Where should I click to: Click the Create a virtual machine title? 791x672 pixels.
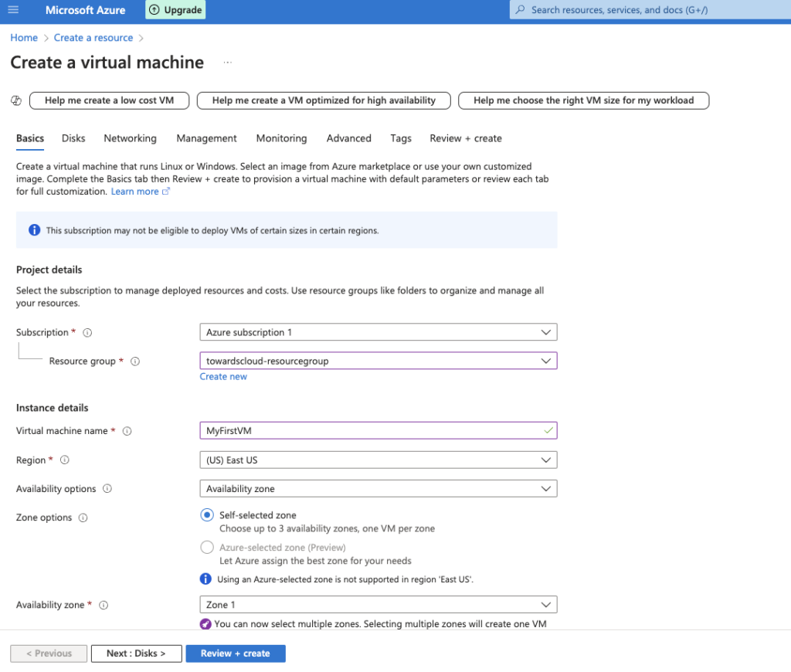pos(107,63)
